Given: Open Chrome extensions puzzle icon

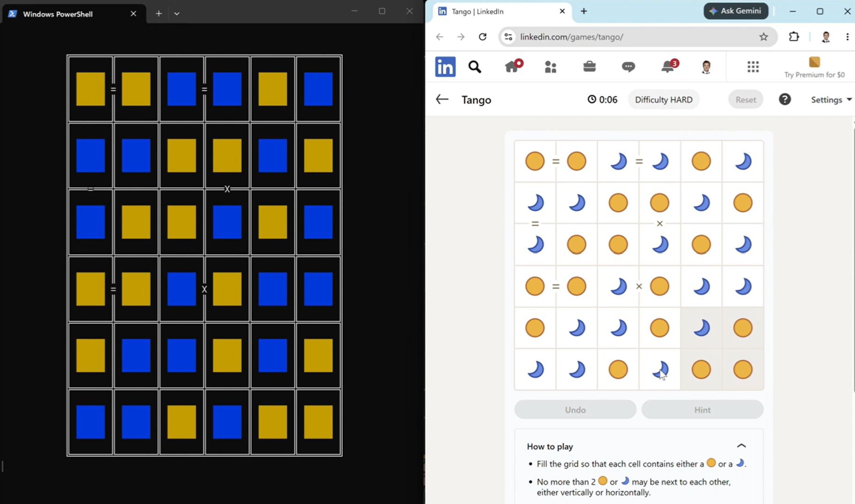Looking at the screenshot, I should [794, 36].
